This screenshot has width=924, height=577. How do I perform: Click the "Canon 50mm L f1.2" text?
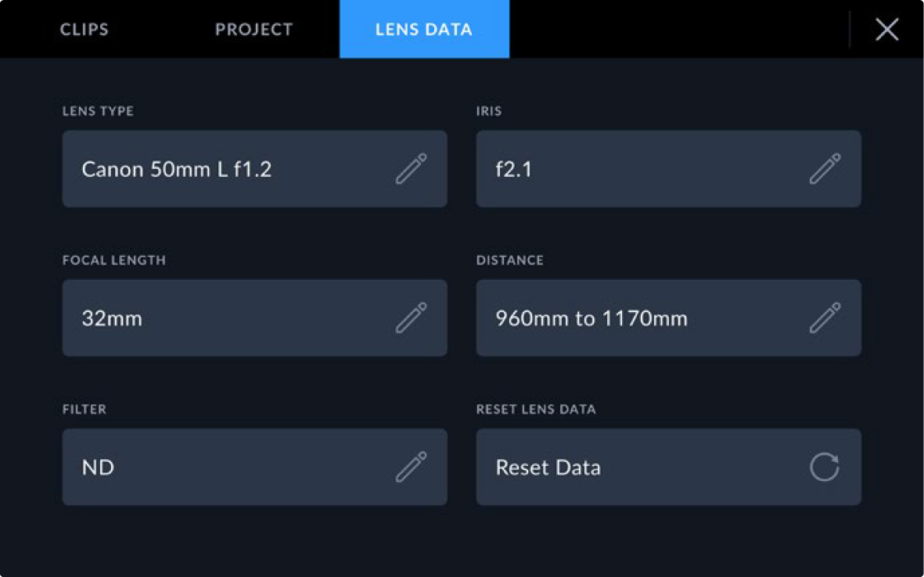pyautogui.click(x=177, y=169)
